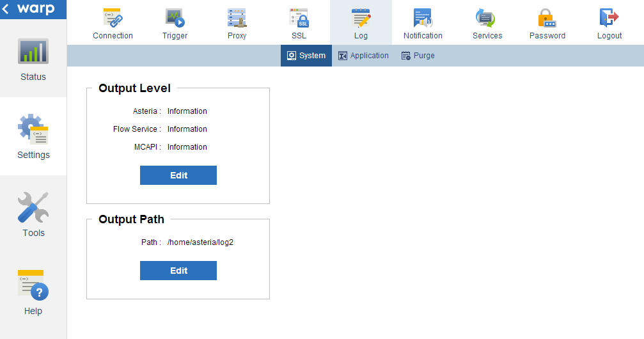This screenshot has width=644, height=339.
Task: Click the Output Path section heading
Action: click(132, 219)
